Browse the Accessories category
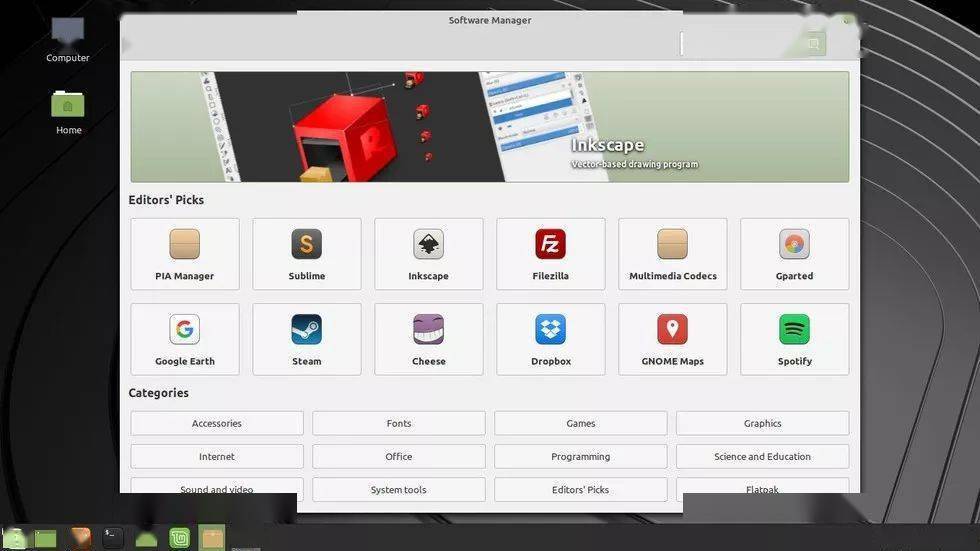 [x=217, y=423]
